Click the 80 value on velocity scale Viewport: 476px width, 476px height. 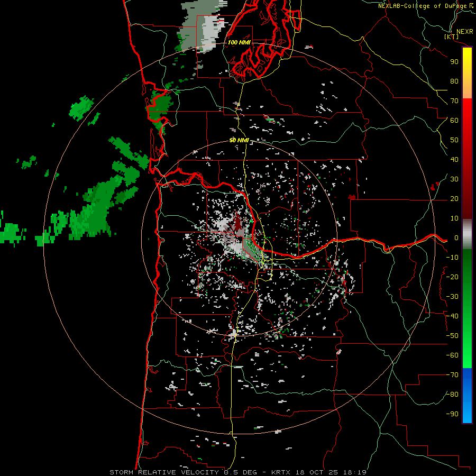[x=454, y=81]
